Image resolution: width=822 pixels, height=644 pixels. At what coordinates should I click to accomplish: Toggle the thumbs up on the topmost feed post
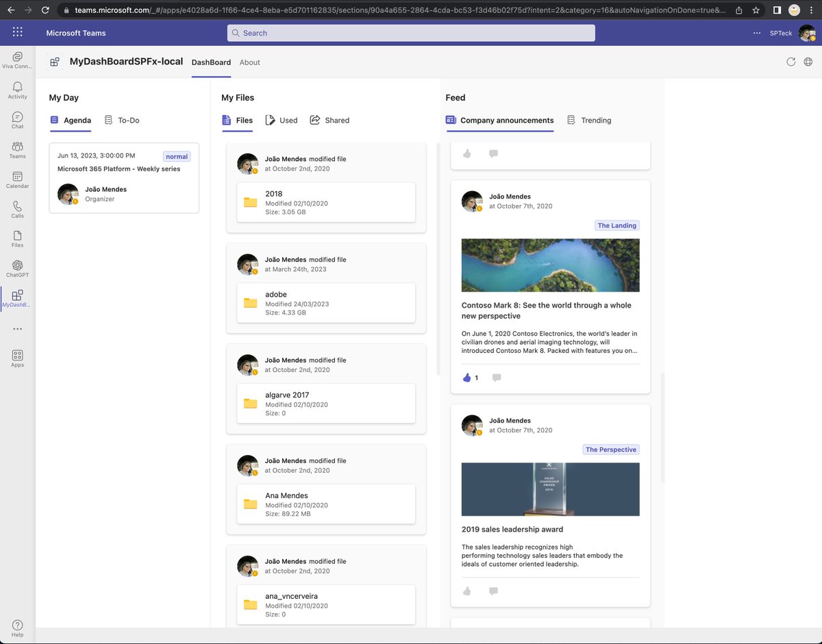pos(466,153)
